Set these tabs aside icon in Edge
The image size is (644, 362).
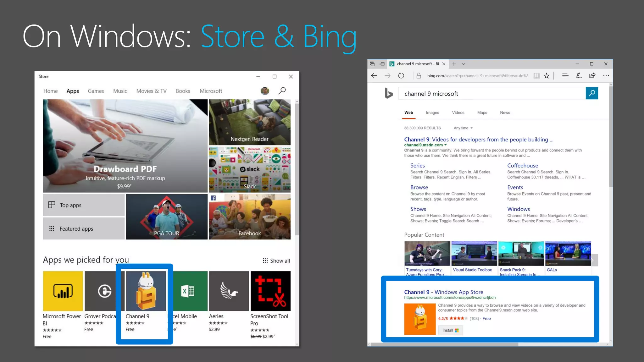coord(382,64)
